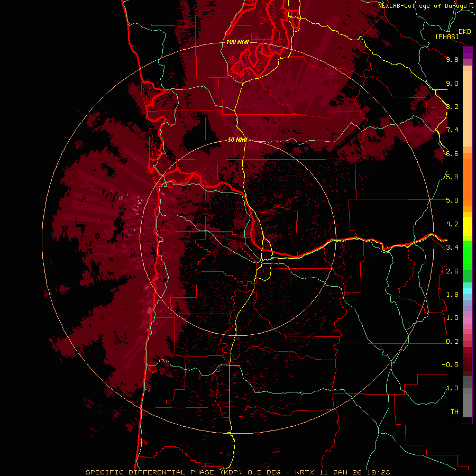Image resolution: width=476 pixels, height=476 pixels.
Task: Click the 6.6 value on the scale
Action: pos(452,153)
